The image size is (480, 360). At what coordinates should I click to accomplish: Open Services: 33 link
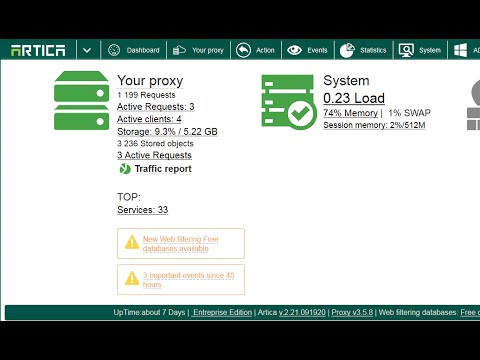(x=143, y=210)
